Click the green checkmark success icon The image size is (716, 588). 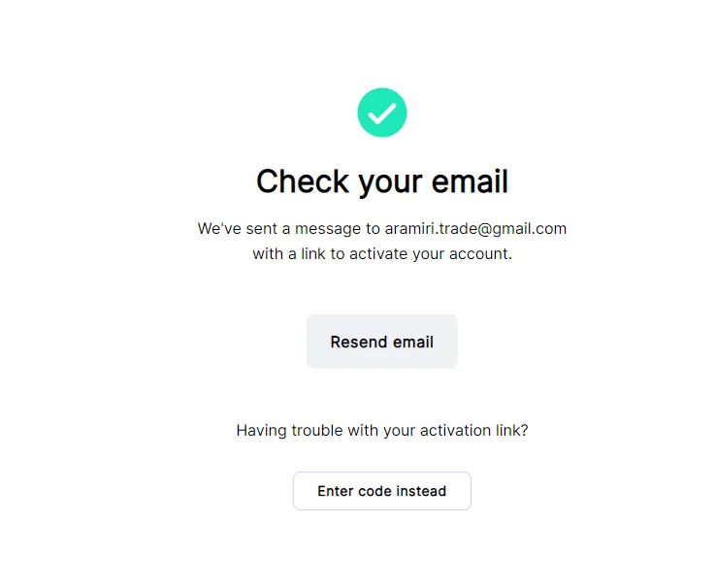(382, 113)
